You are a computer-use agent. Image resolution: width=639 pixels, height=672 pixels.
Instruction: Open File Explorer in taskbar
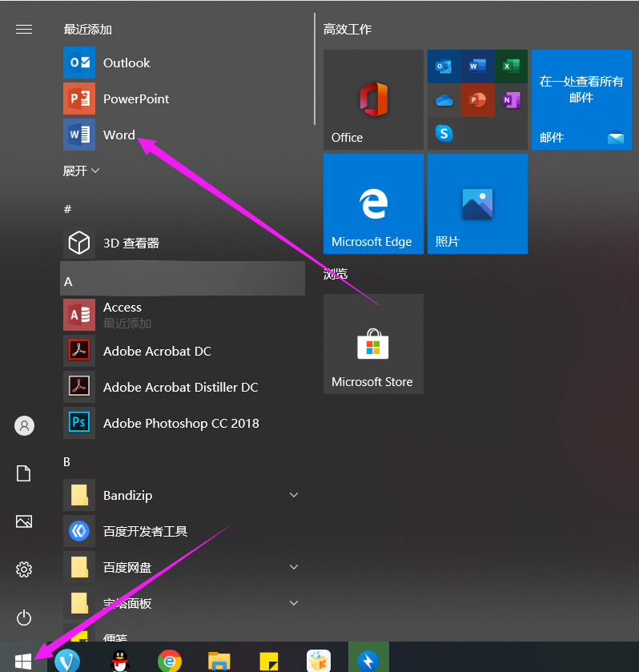click(219, 661)
